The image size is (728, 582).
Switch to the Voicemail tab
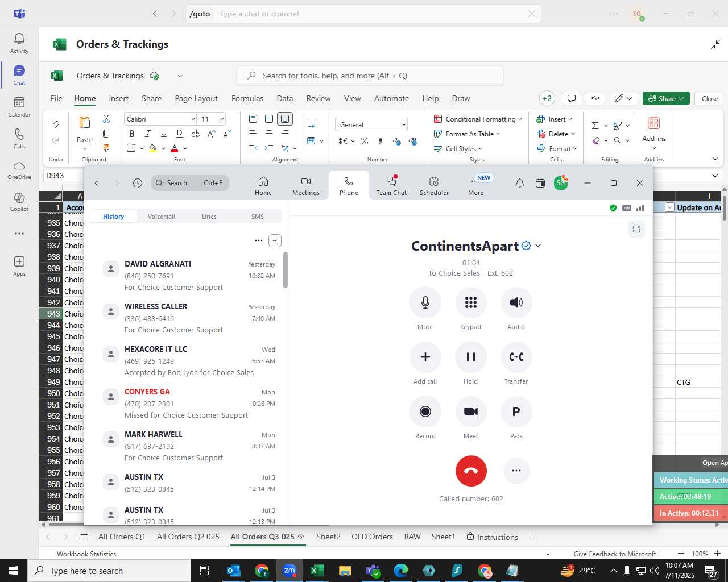coord(162,217)
